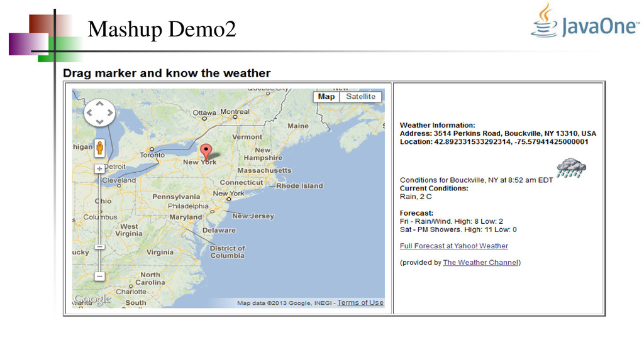644x362 pixels.
Task: Click the rain cloud weather icon
Action: (571, 168)
